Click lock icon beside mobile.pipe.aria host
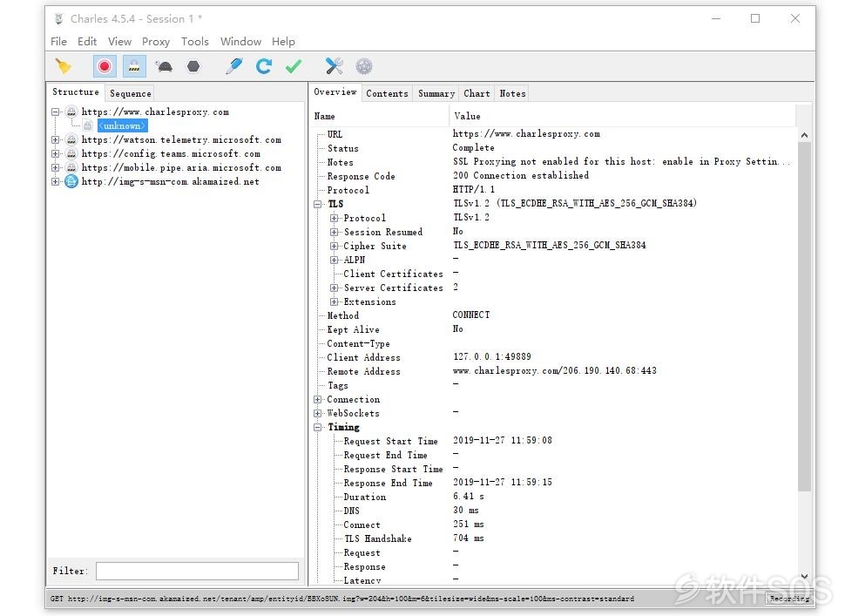Viewport: 845px width, 616px height. [x=71, y=167]
